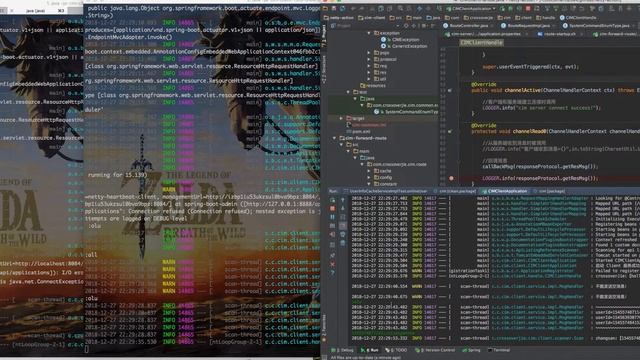Pause the output in the Run panel sidebar
This screenshot has width=640, height=360.
(x=333, y=217)
